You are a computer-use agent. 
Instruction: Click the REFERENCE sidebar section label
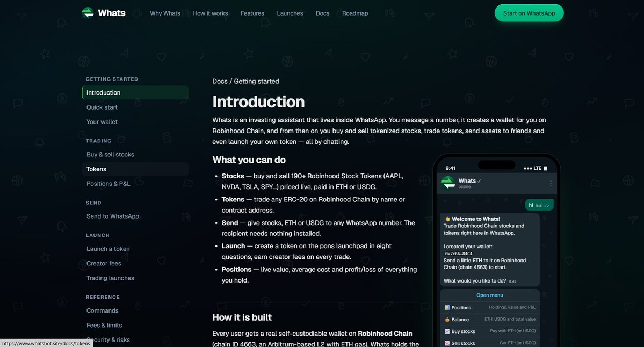(103, 297)
